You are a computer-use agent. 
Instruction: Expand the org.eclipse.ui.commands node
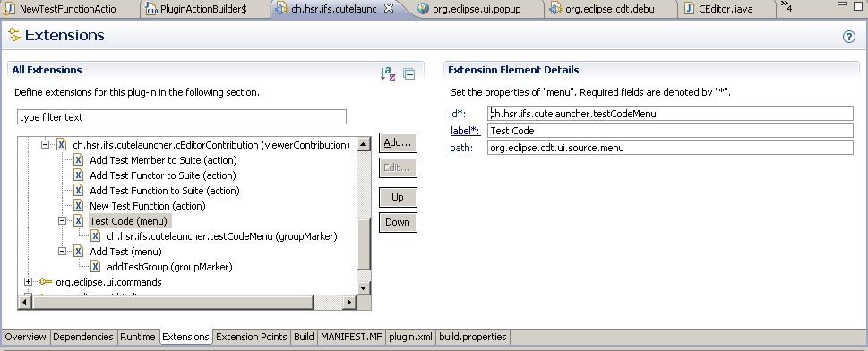tap(29, 282)
